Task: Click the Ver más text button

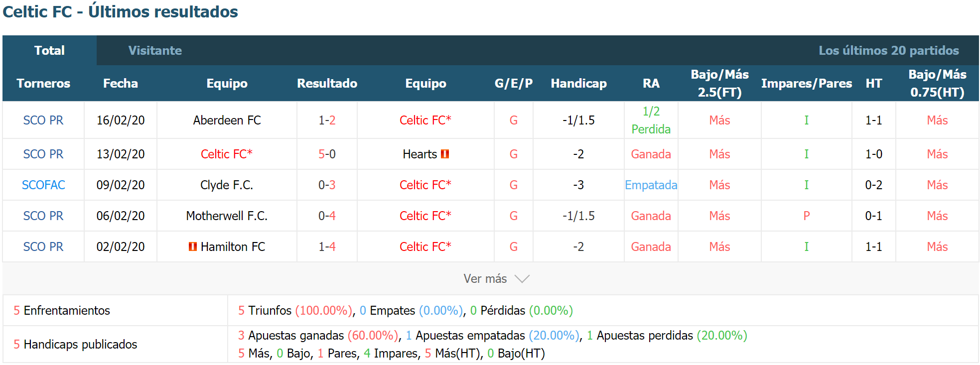Action: [485, 279]
